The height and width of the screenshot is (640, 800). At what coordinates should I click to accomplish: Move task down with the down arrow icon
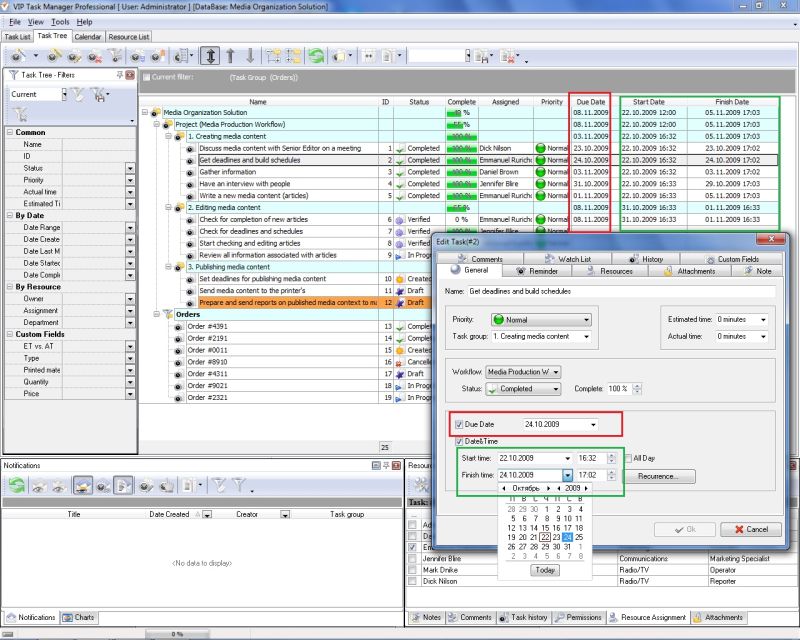[250, 56]
